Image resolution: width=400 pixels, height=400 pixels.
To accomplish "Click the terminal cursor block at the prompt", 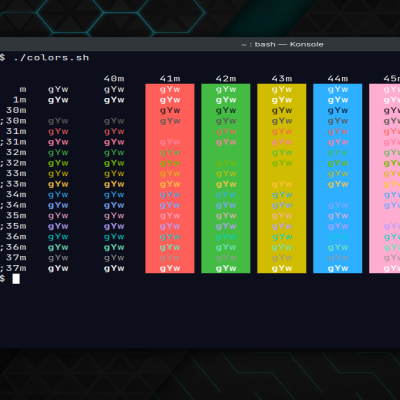I will (x=16, y=279).
